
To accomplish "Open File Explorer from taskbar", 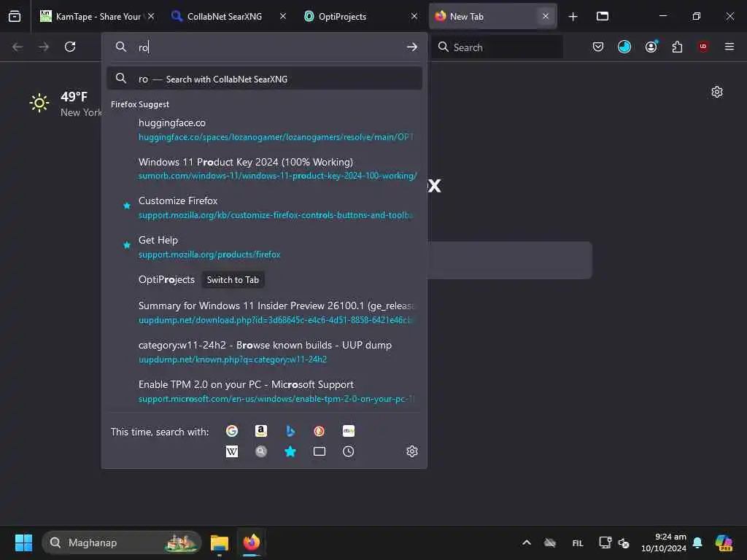I will click(220, 542).
